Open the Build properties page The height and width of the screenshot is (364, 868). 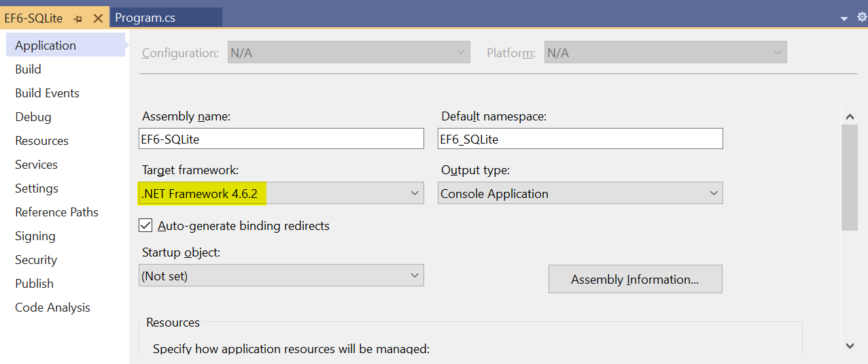(29, 69)
